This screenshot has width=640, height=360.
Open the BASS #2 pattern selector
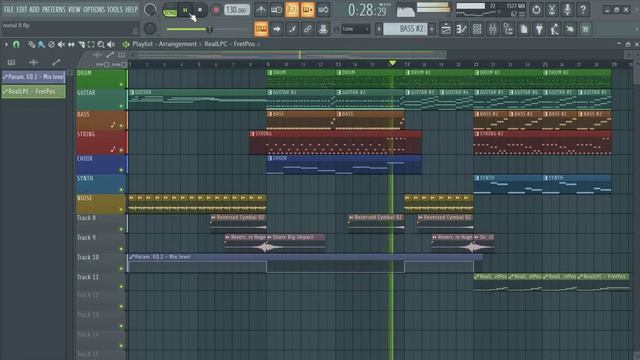[406, 29]
